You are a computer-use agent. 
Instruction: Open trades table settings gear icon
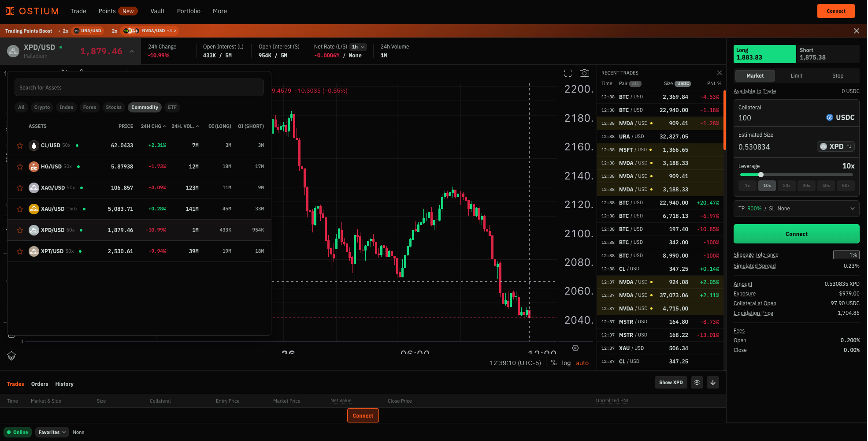point(697,382)
